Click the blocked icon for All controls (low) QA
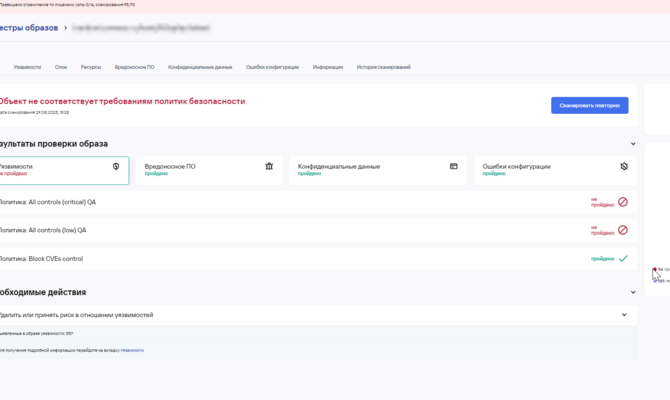 coord(623,230)
